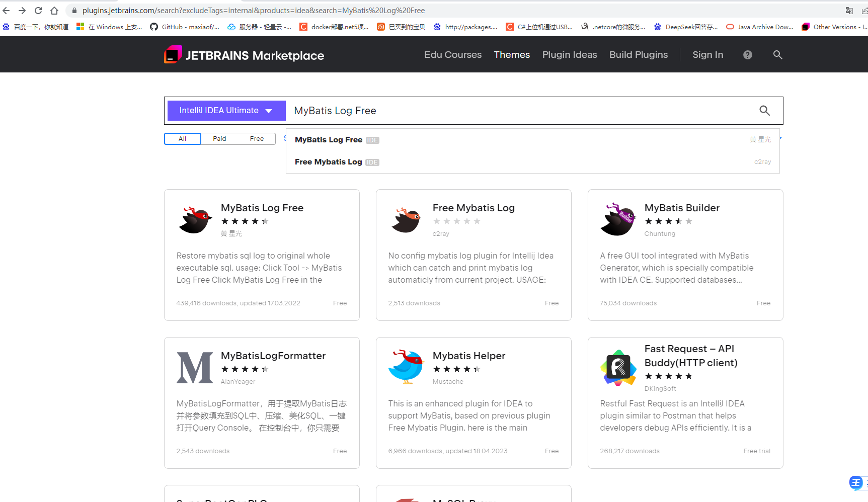Select the Free pricing filter
This screenshot has width=868, height=502.
[x=257, y=139]
